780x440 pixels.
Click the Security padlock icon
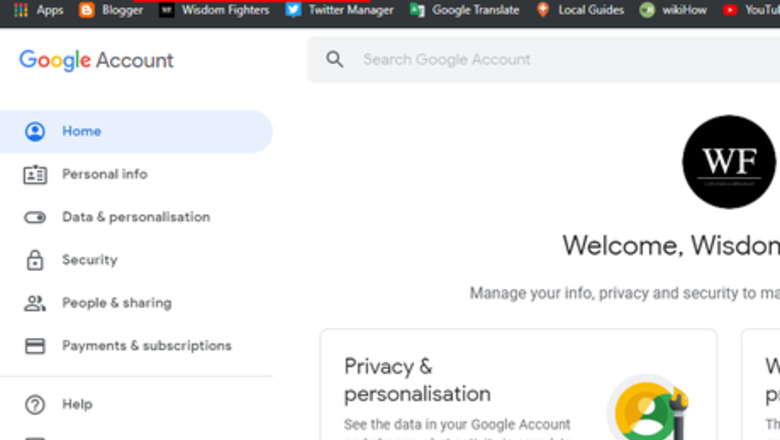point(35,260)
